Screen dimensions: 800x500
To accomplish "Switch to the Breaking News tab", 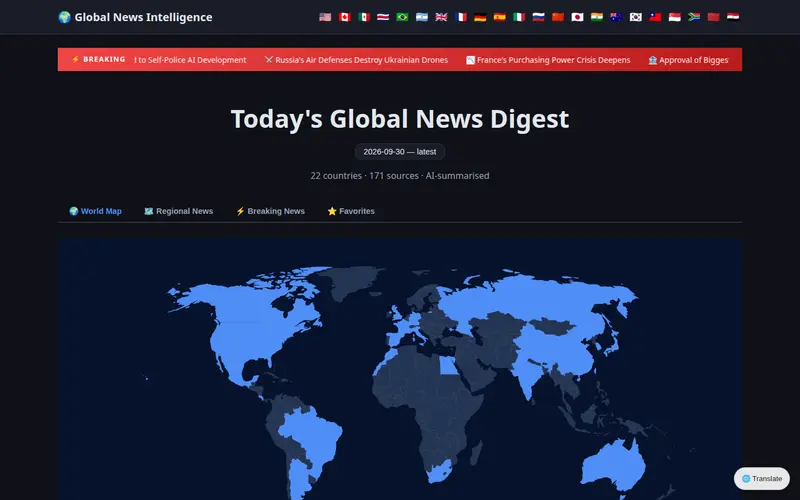I will point(270,211).
